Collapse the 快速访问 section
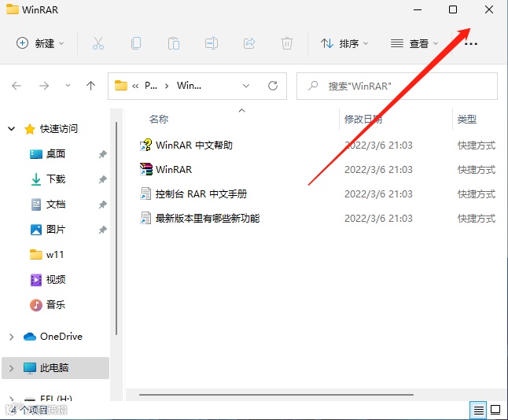The image size is (508, 420). pos(11,129)
